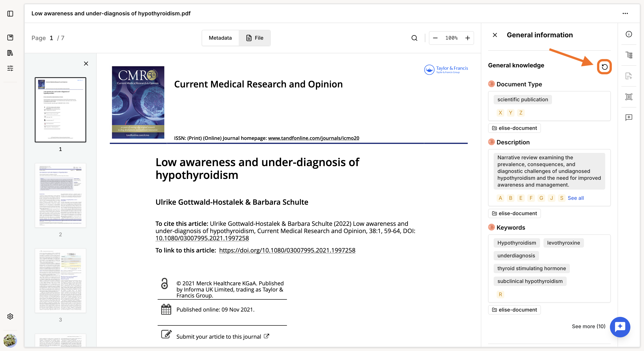The height and width of the screenshot is (351, 644).
Task: Click reference letter G under Description
Action: click(541, 198)
